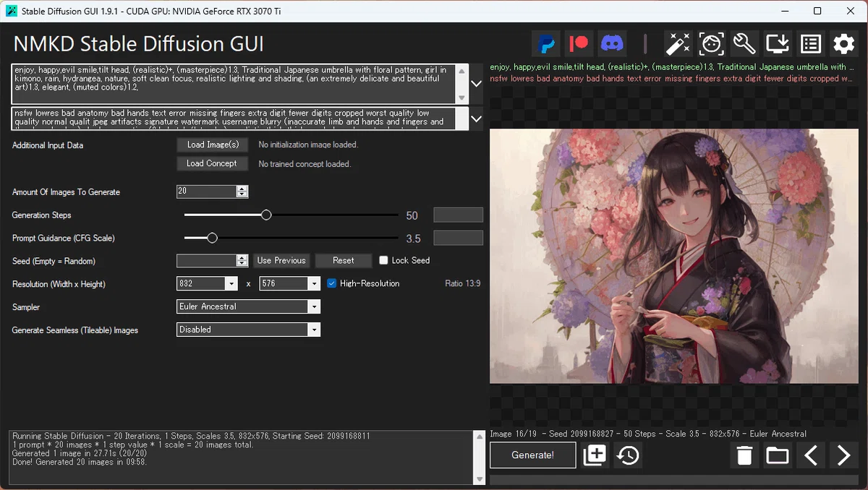Click the CFG Scale manual value box

coord(458,238)
